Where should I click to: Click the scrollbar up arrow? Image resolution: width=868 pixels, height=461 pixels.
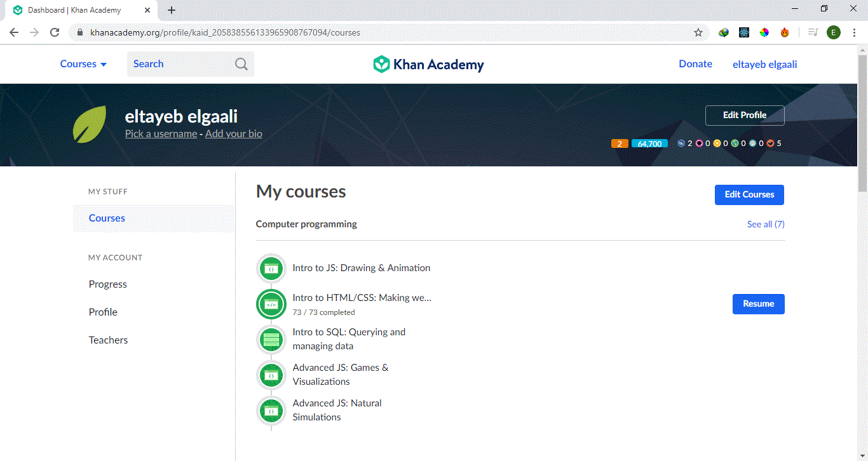(x=862, y=50)
